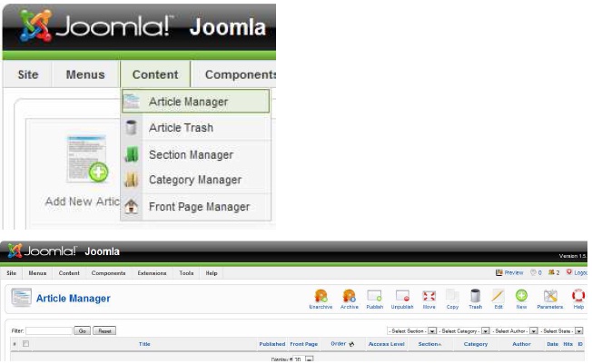Select the Copy toolbar icon
Image resolution: width=592 pixels, height=364 pixels.
[x=452, y=296]
